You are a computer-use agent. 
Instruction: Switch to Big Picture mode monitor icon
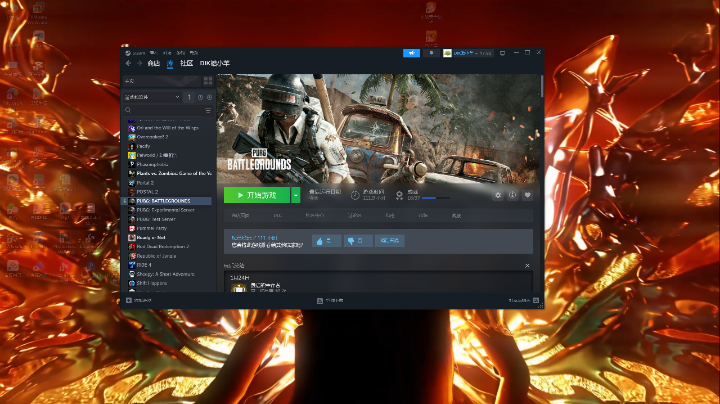(502, 53)
